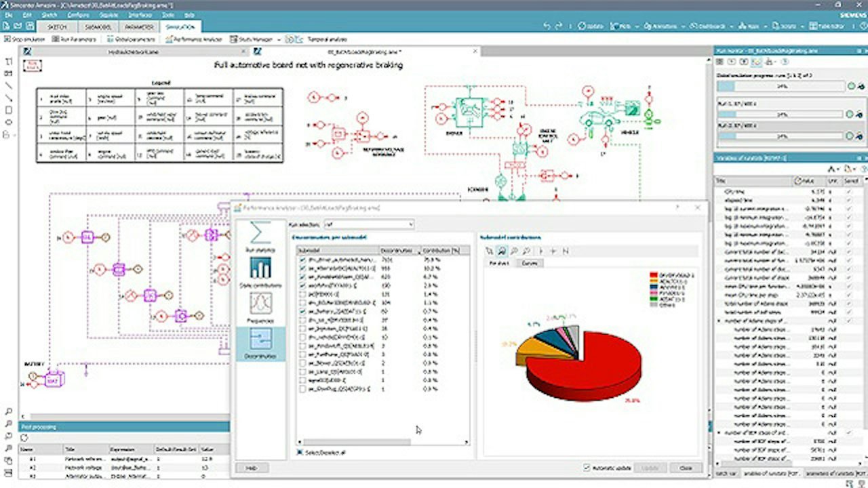868x488 pixels.
Task: Switch to the PARAMETER mode tab
Action: pyautogui.click(x=139, y=27)
